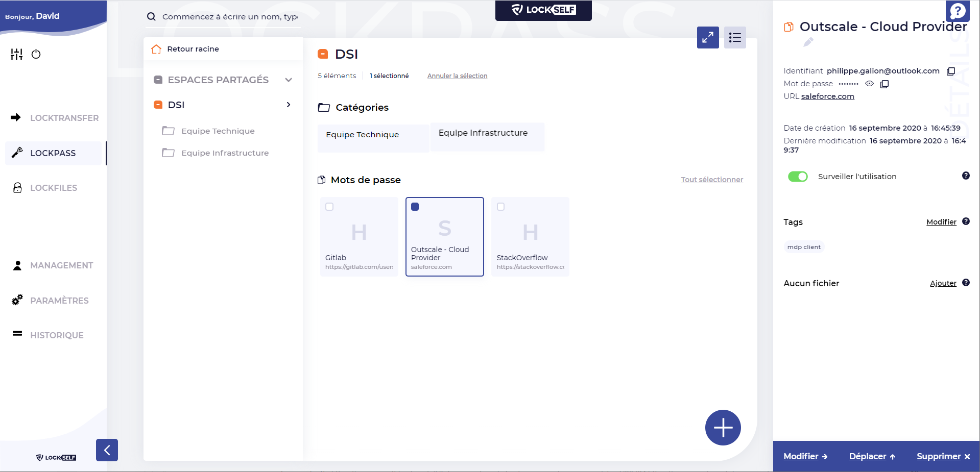Open help icon next to Tags Modifier
The height and width of the screenshot is (472, 980).
[x=966, y=221]
